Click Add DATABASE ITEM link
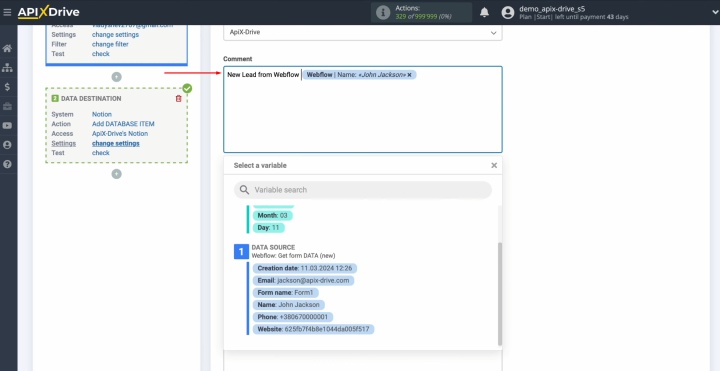The width and height of the screenshot is (720, 371). (x=123, y=124)
